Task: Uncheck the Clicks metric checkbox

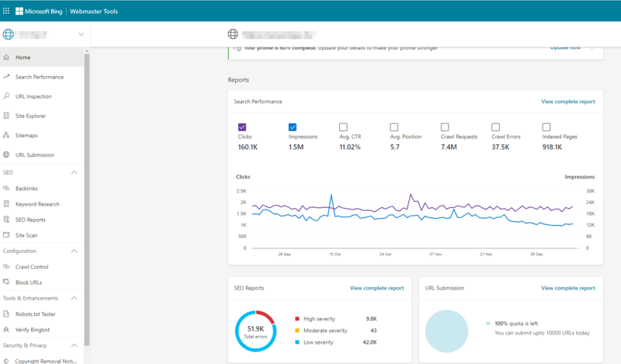Action: (242, 127)
